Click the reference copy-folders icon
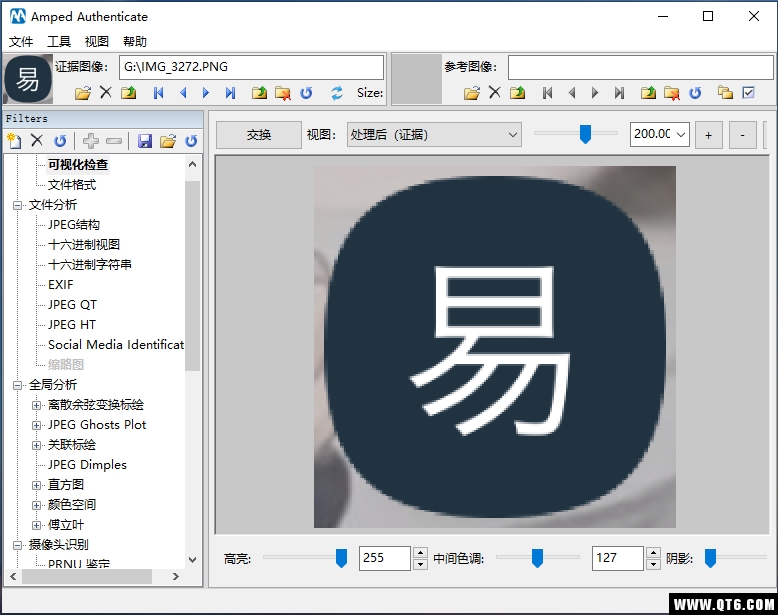The width and height of the screenshot is (778, 615). 725,93
